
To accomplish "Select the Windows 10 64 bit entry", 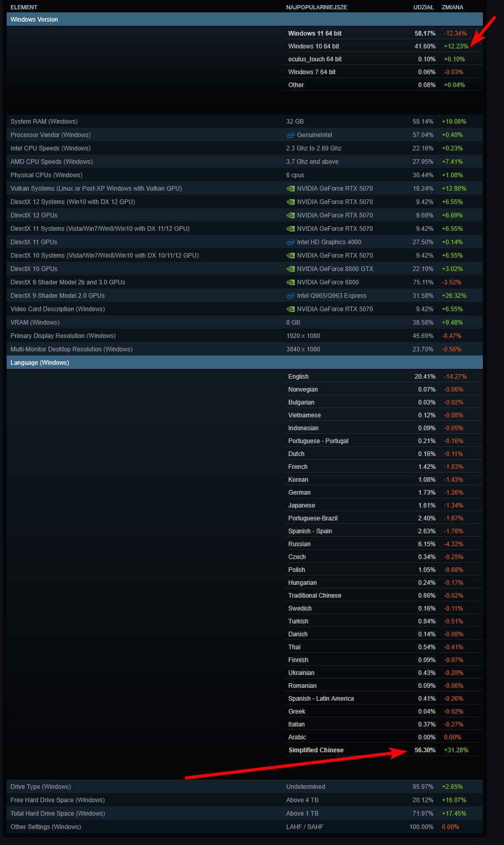I will (383, 46).
